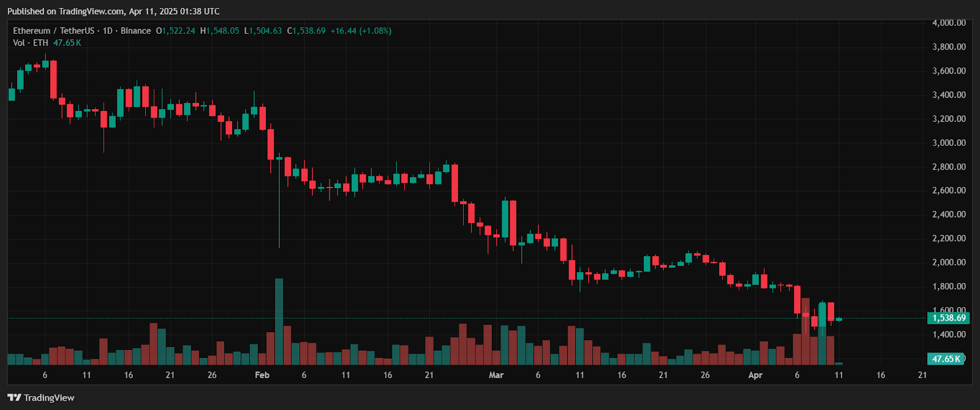Click the 47.65K value beside Vol · ETH
Viewport: 980px width, 410px height.
(x=67, y=43)
